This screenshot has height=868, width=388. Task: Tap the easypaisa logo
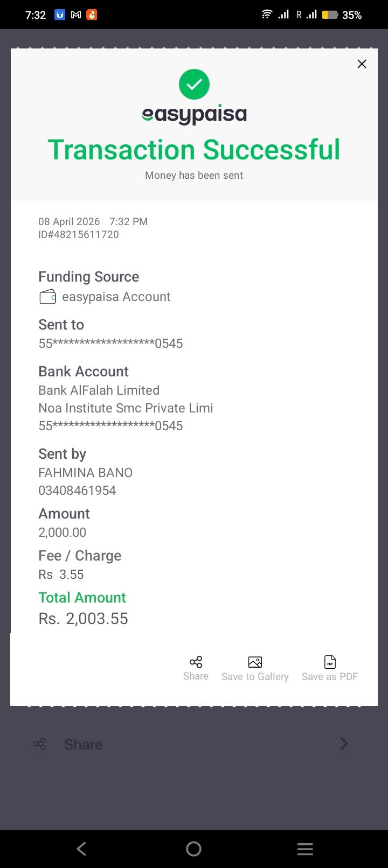click(x=194, y=114)
